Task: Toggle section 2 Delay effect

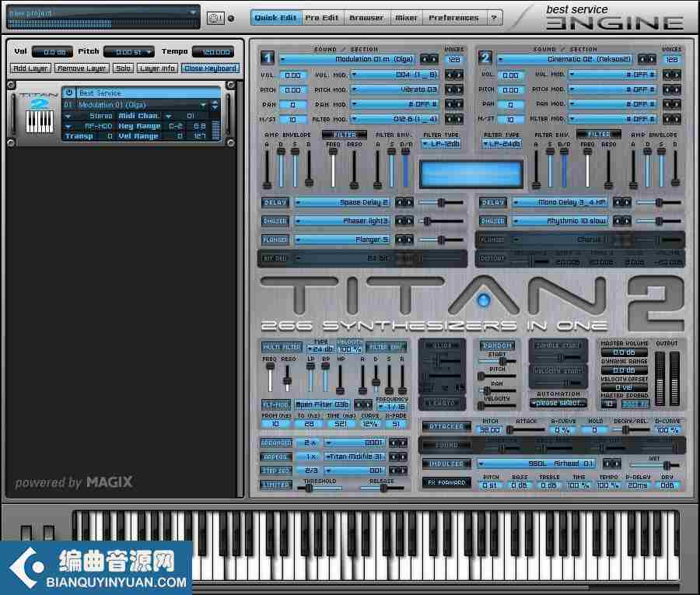Action: [493, 203]
